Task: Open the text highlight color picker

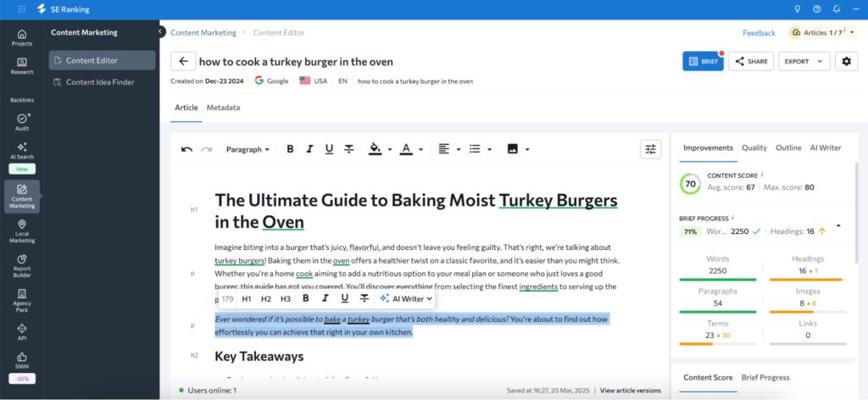Action: pos(379,149)
